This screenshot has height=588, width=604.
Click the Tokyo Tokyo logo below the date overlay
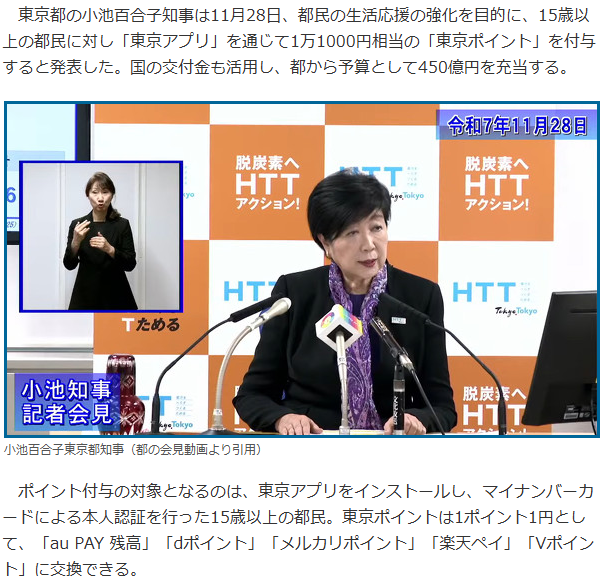coord(517,309)
